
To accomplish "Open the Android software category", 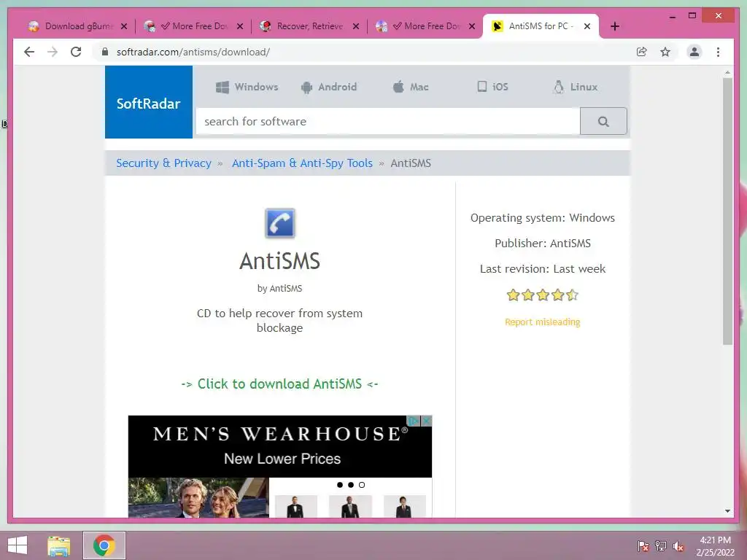I will (329, 87).
